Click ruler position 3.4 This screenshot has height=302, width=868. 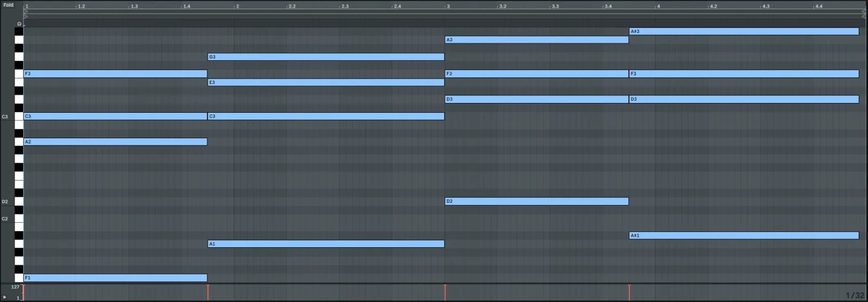[608, 7]
